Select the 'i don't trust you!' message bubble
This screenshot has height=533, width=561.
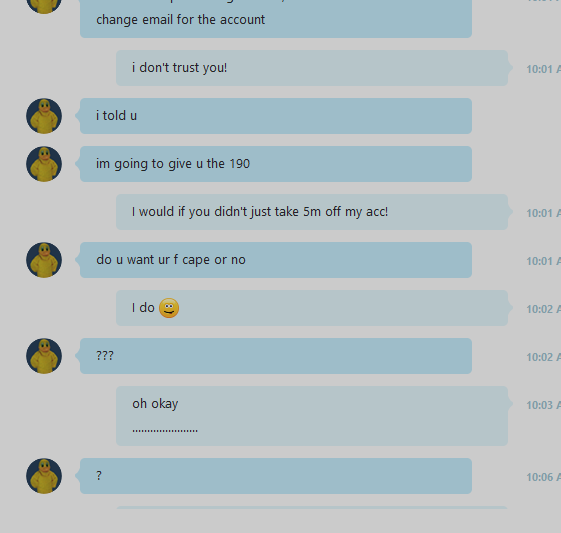point(312,68)
